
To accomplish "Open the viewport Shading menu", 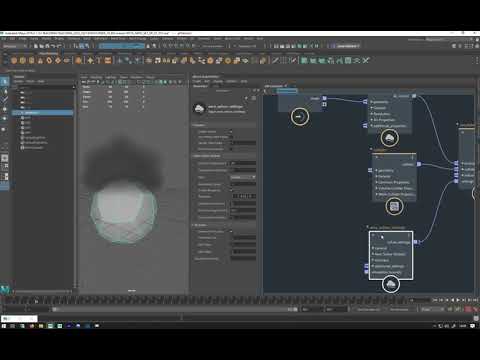I will pyautogui.click(x=96, y=77).
